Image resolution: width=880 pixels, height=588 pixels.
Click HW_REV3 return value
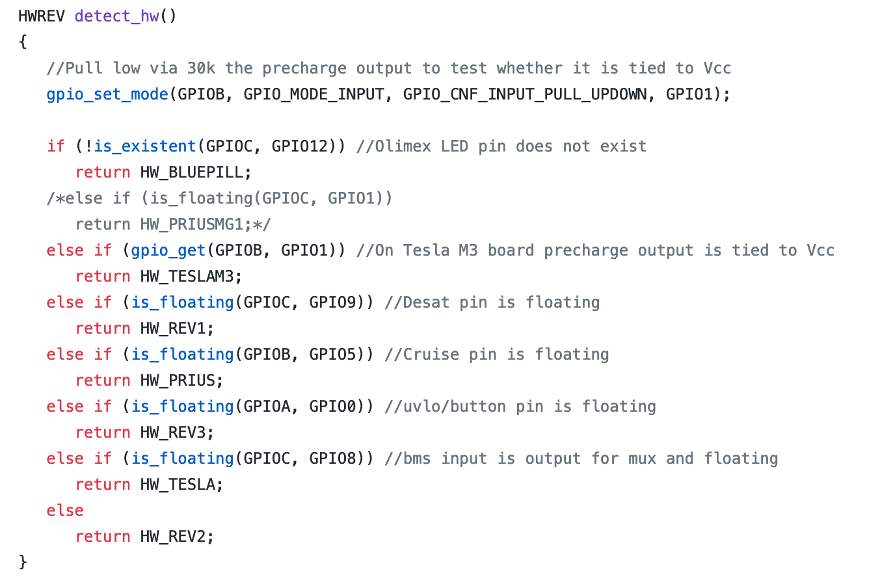point(176,433)
